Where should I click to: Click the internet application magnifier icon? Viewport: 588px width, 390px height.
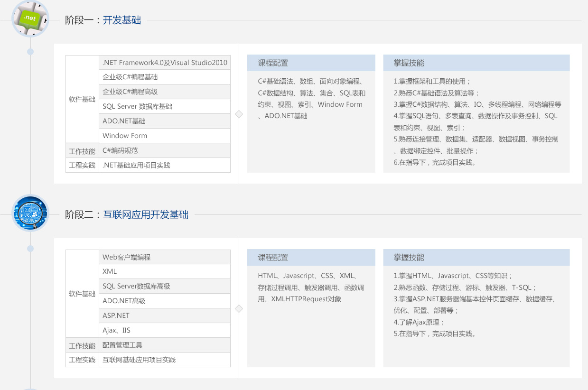(30, 213)
